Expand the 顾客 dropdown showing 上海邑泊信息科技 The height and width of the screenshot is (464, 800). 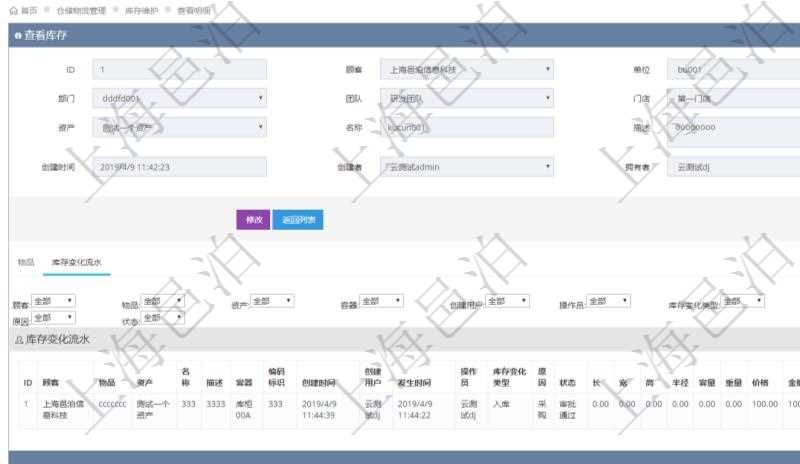(468, 70)
